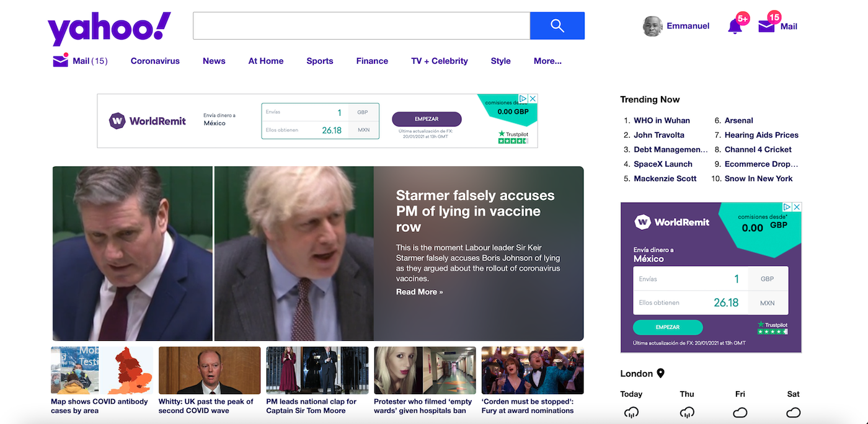This screenshot has width=868, height=424.
Task: Open the TV + Celebrity section
Action: (440, 61)
